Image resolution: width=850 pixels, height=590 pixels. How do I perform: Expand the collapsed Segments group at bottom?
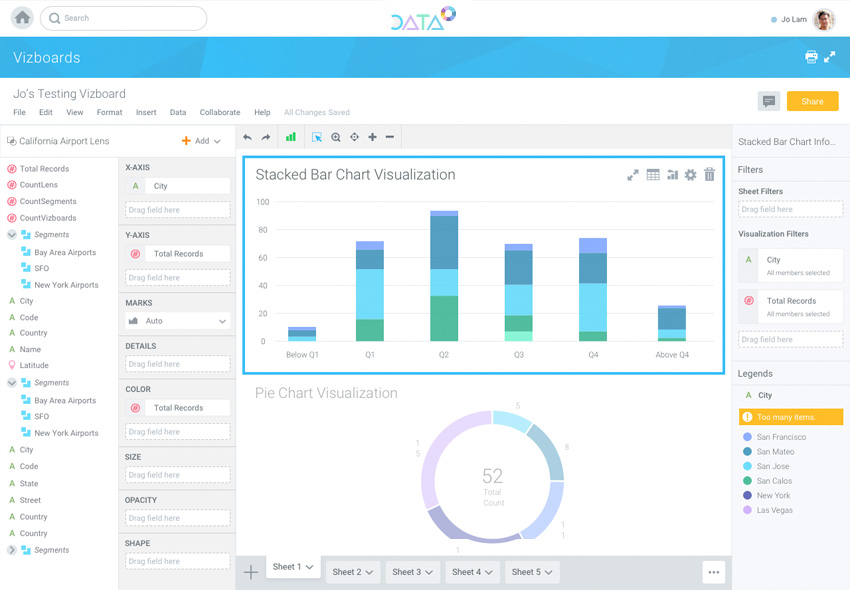click(12, 550)
